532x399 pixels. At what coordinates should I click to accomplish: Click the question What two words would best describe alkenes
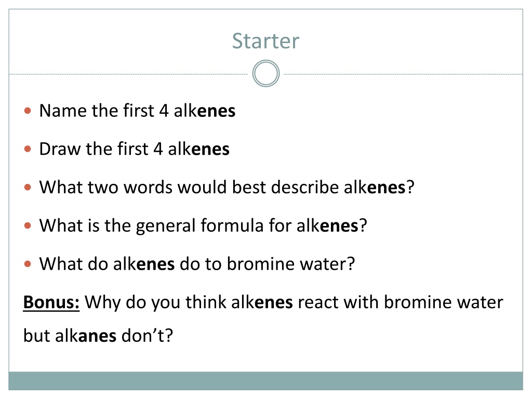coord(227,187)
